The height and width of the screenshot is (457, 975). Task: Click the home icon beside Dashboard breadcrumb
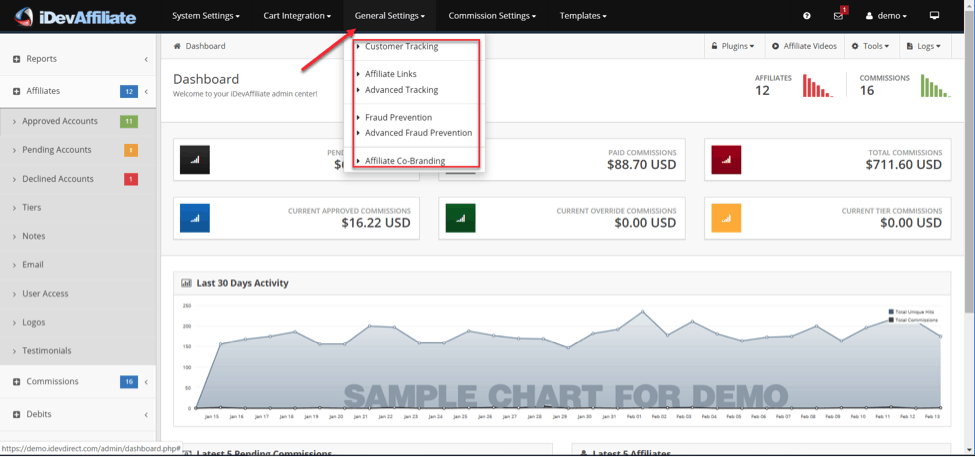tap(177, 46)
